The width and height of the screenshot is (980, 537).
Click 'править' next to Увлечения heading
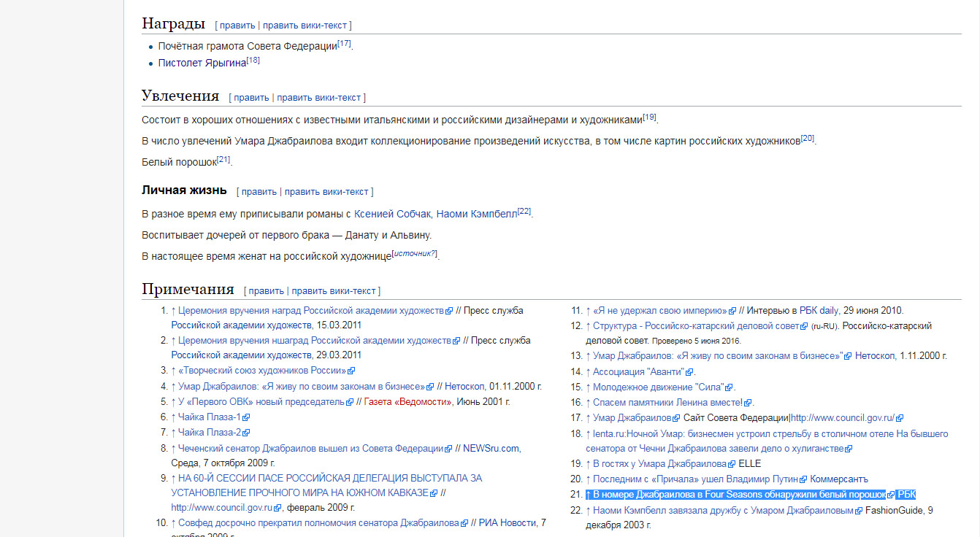tap(251, 97)
